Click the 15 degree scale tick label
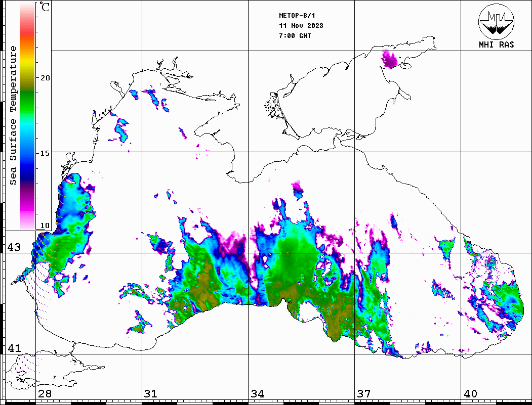The image size is (532, 405). point(45,153)
